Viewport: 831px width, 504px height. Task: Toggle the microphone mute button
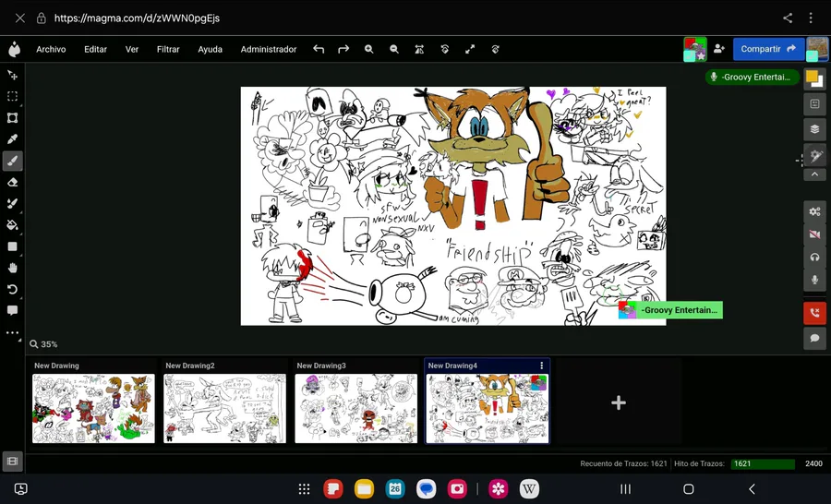815,280
